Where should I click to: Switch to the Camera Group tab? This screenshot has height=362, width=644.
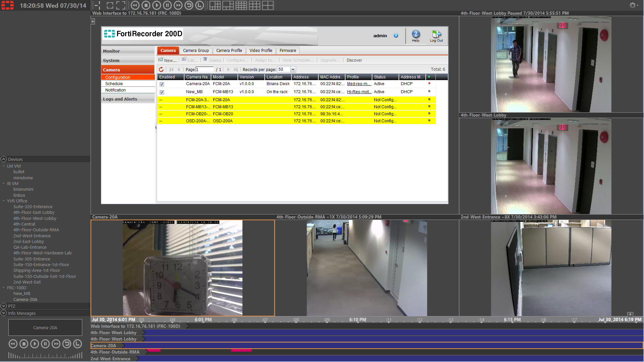pyautogui.click(x=196, y=50)
